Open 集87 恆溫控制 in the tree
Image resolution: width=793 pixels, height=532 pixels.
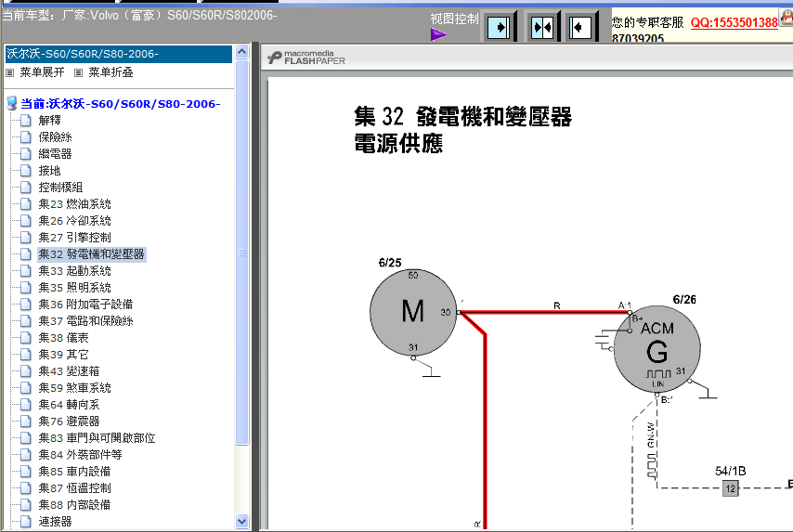[75, 487]
